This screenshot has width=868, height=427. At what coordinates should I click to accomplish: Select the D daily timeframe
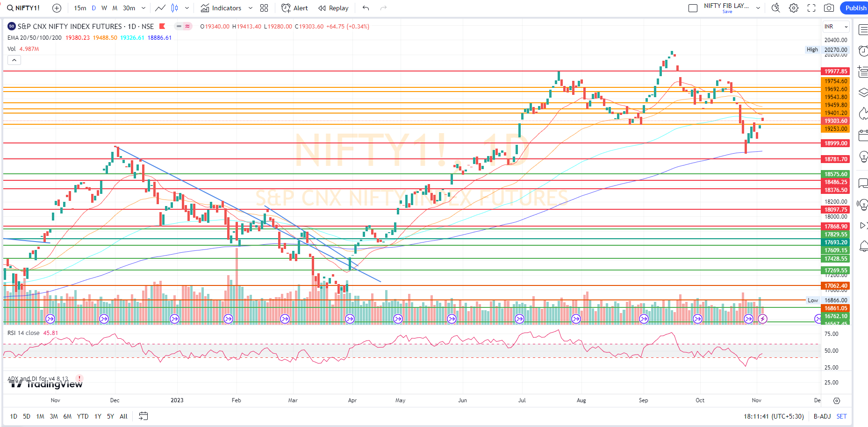[x=94, y=8]
